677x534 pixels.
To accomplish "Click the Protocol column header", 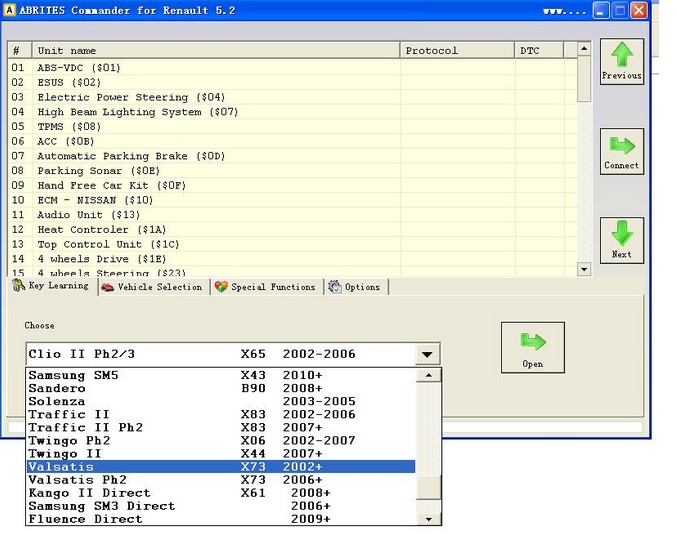I will [x=457, y=50].
